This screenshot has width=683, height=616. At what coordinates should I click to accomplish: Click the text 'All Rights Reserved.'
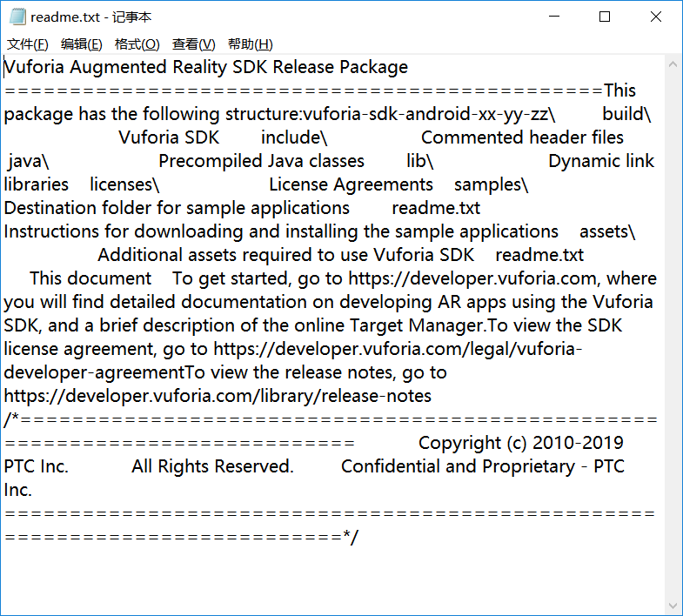coord(213,466)
